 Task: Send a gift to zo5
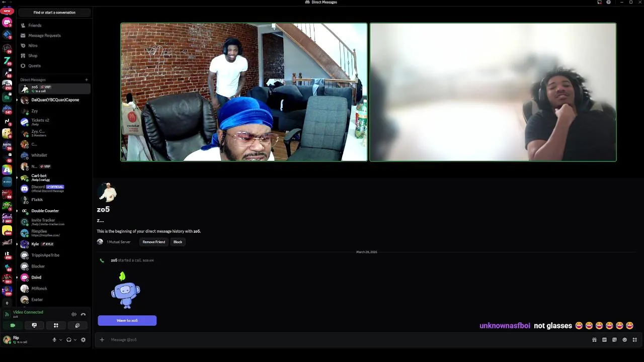click(x=594, y=340)
